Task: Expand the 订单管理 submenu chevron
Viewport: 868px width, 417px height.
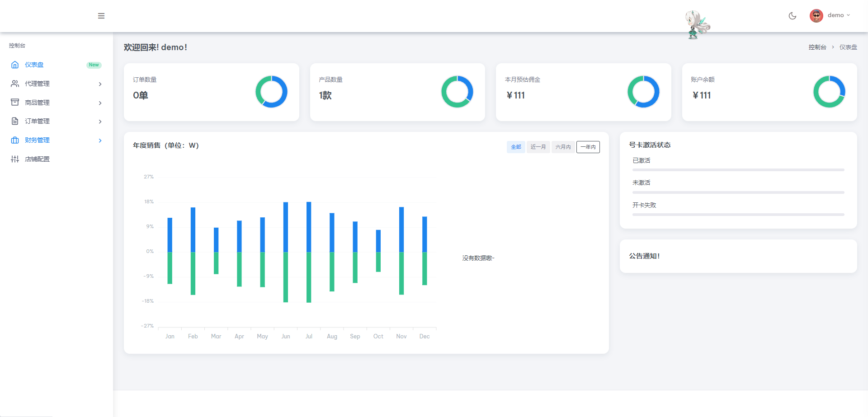Action: (100, 122)
